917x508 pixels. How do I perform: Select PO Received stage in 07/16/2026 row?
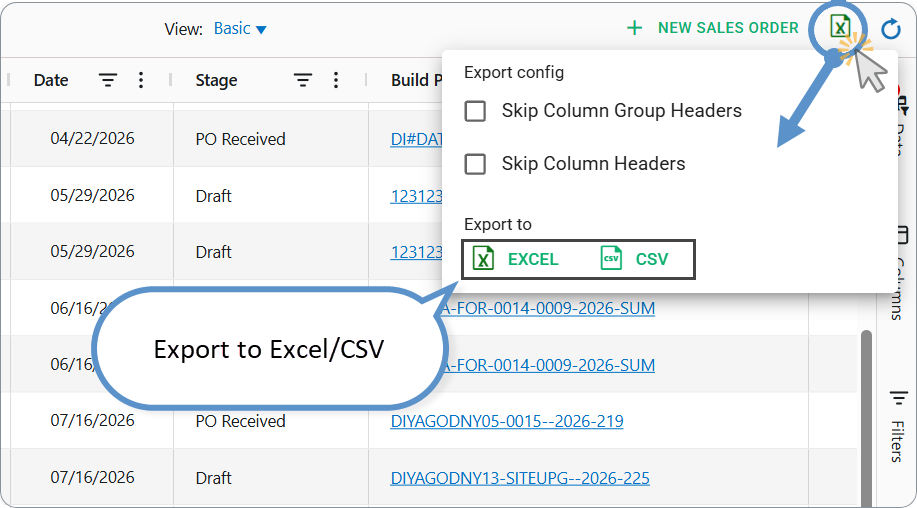(240, 421)
